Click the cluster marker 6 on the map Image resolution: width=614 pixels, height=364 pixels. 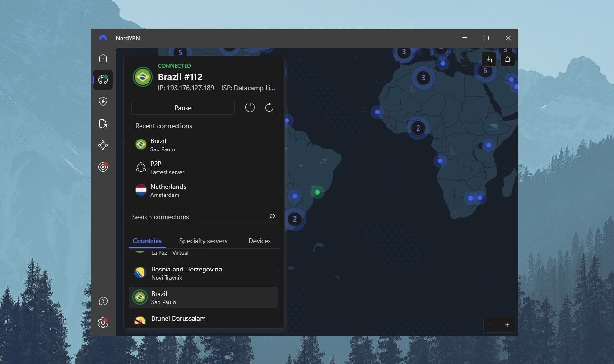pyautogui.click(x=485, y=71)
